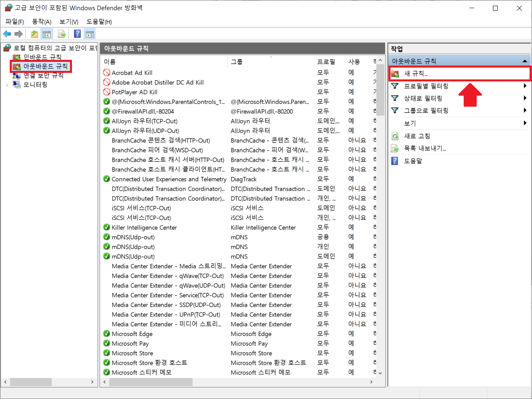Open the 그룹으로 필터링 submenu arrow

point(525,110)
